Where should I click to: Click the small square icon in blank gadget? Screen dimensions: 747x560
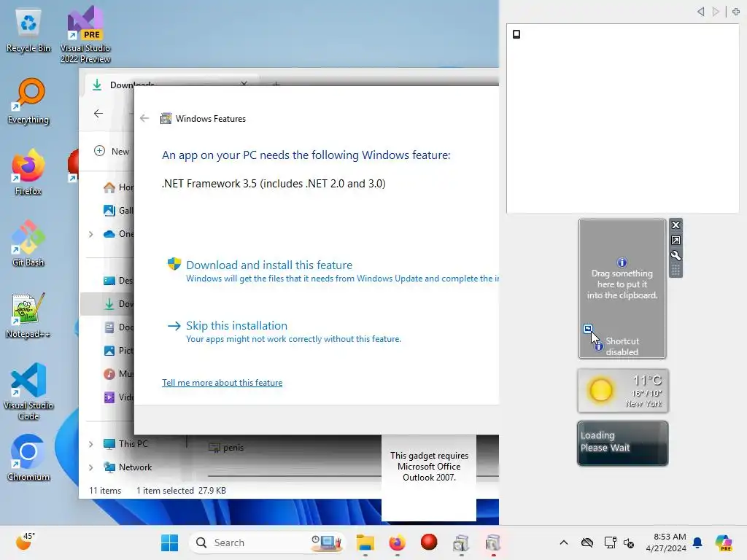(x=516, y=34)
